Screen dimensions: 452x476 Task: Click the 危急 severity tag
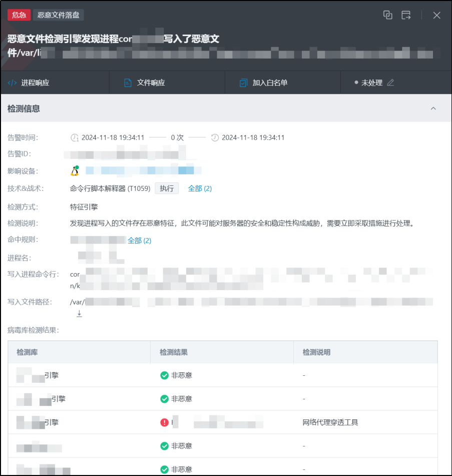point(19,15)
